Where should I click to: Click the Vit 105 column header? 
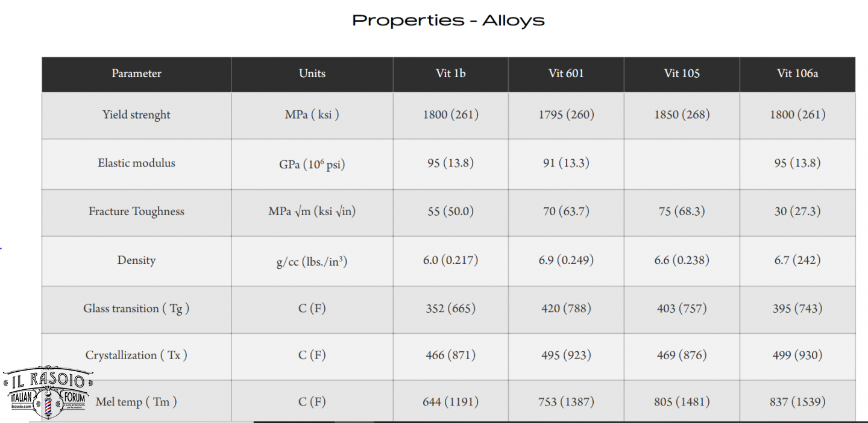point(682,74)
